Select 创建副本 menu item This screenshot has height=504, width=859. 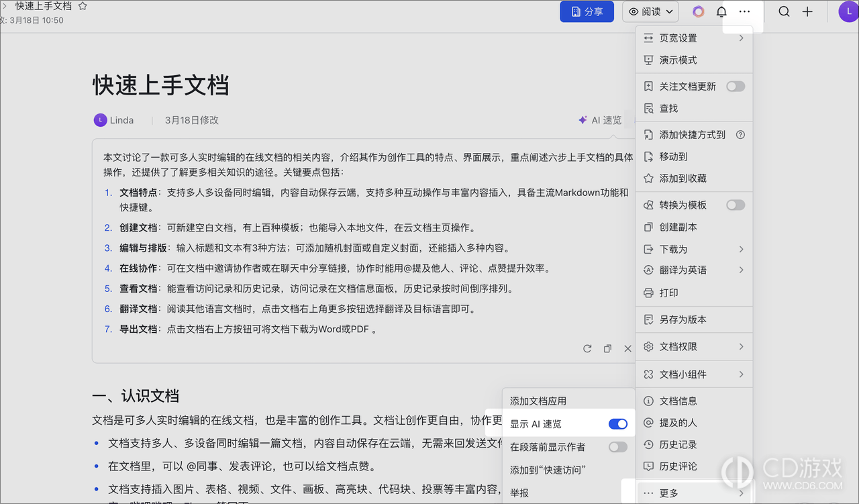click(x=693, y=227)
